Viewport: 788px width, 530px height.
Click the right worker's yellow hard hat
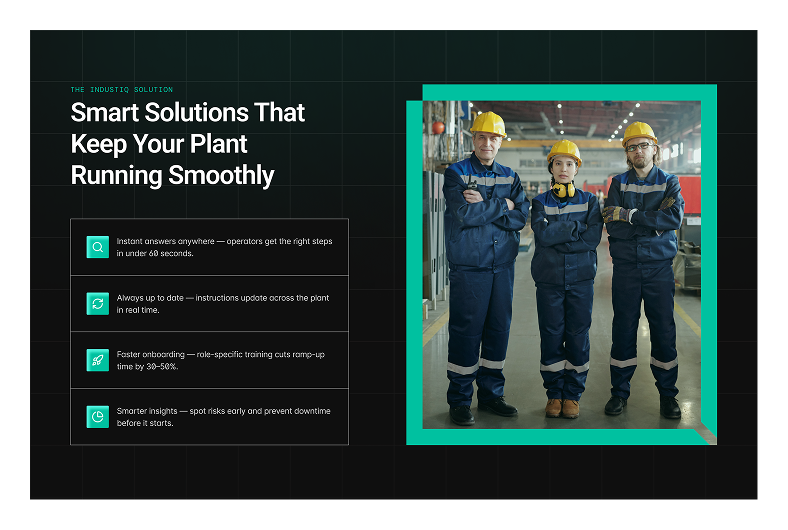pos(639,131)
